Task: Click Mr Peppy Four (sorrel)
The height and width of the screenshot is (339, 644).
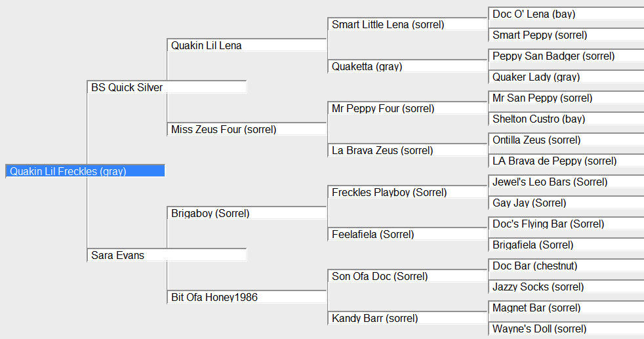Action: [407, 108]
